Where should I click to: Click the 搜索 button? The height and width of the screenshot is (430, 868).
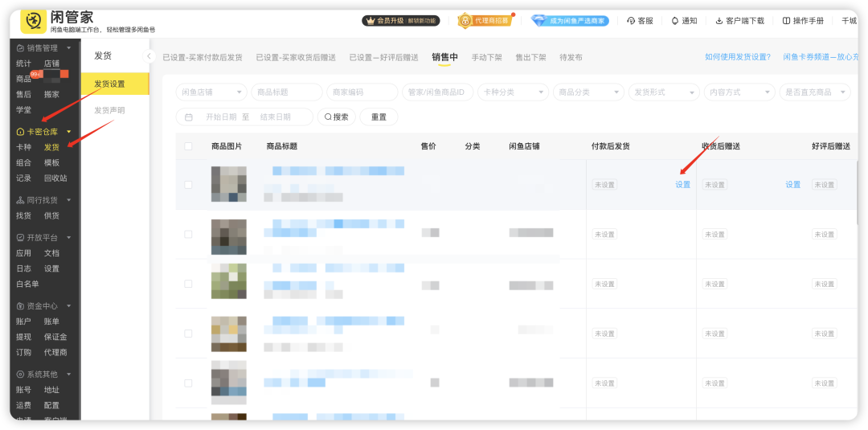click(337, 117)
